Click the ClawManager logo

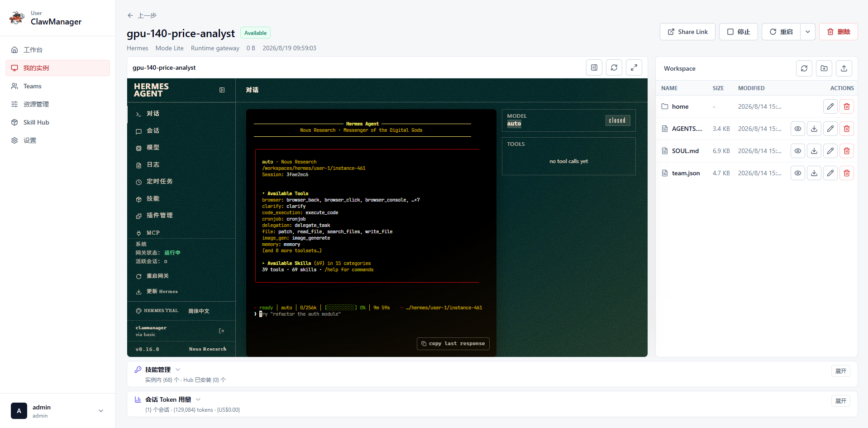pyautogui.click(x=17, y=18)
